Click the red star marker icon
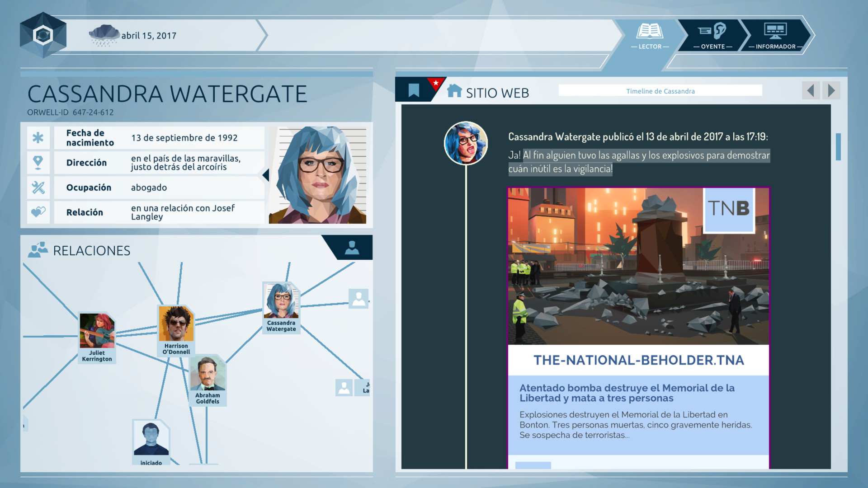Image resolution: width=868 pixels, height=488 pixels. click(x=435, y=83)
